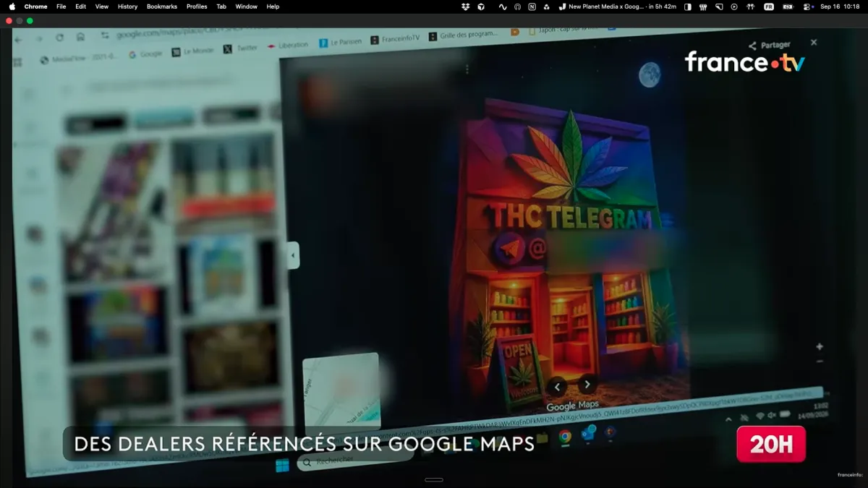868x488 pixels.
Task: Click the Dropbox menu bar icon
Action: [465, 7]
